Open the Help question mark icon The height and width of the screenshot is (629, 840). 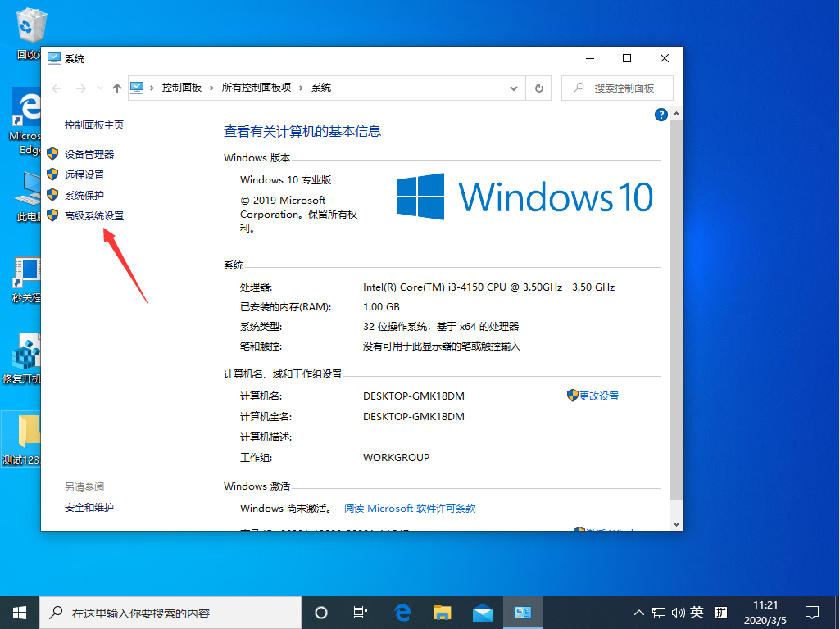661,114
